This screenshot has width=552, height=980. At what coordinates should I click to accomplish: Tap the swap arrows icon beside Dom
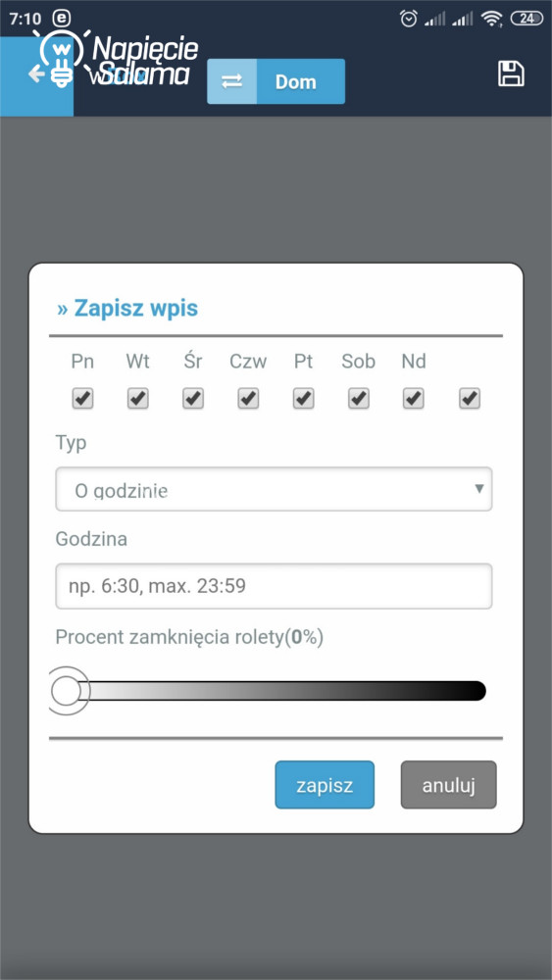[x=232, y=81]
